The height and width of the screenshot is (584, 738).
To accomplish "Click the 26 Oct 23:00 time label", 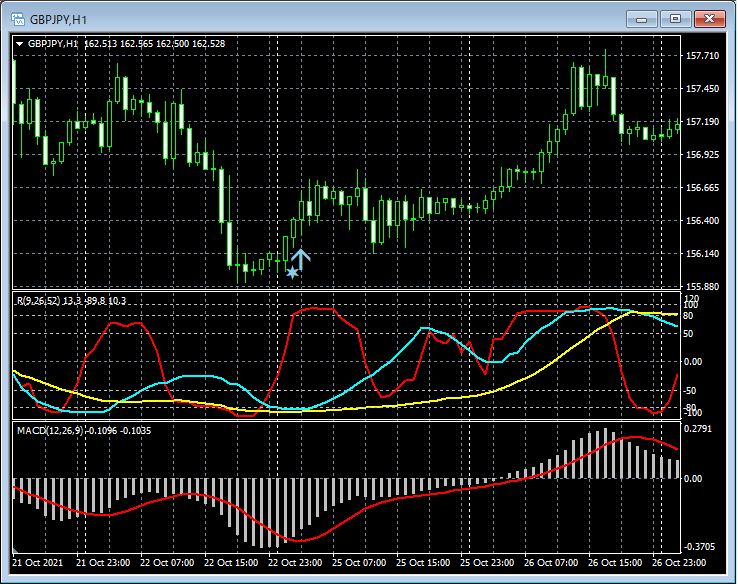I will coord(677,562).
